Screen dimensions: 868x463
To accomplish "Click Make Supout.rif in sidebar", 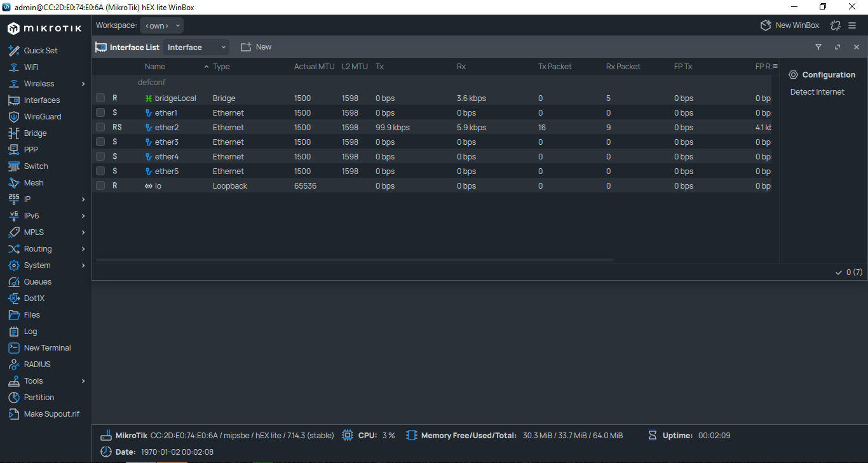I will [51, 414].
